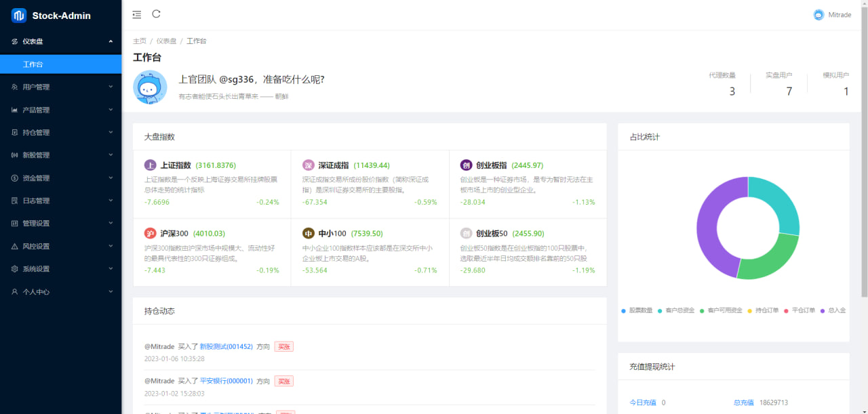The width and height of the screenshot is (868, 414).
Task: Select 工作台 in the sidebar
Action: coord(33,64)
